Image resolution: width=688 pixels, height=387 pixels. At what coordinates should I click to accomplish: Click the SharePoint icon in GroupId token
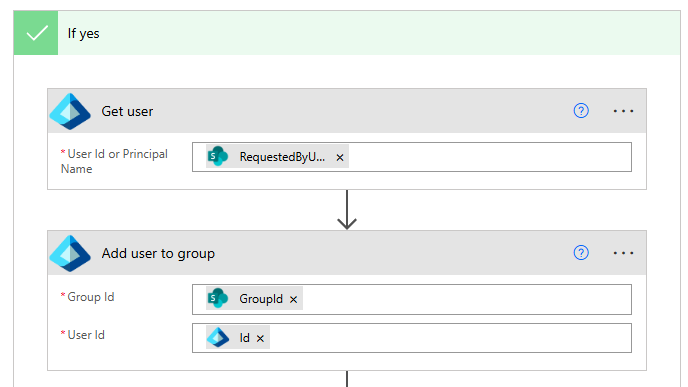[218, 299]
